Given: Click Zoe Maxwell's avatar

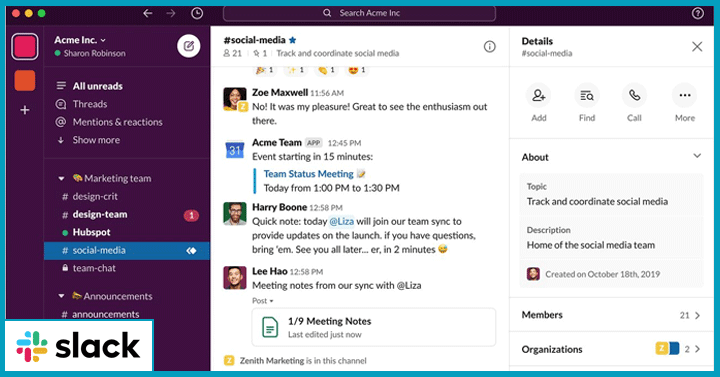Looking at the screenshot, I should [235, 99].
